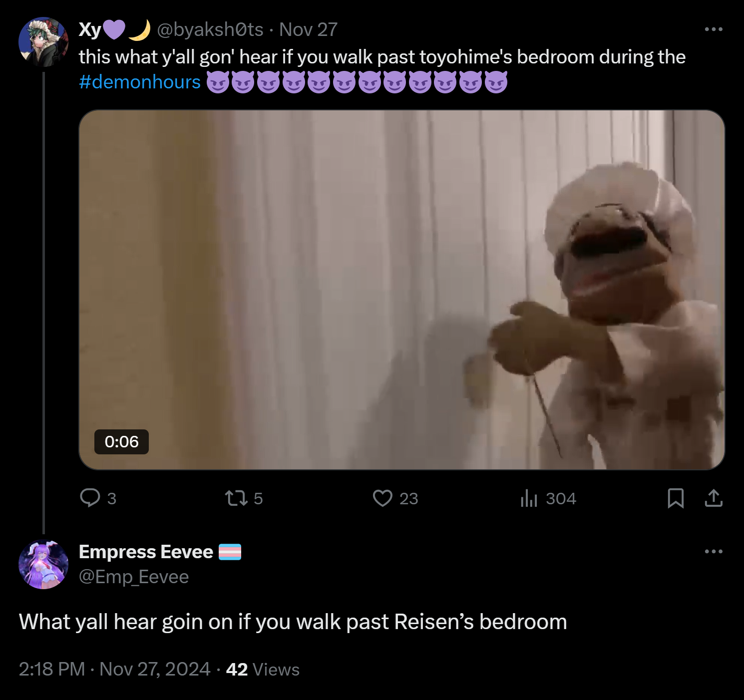This screenshot has height=700, width=744.
Task: Share Xy's tweet with the upload arrow icon
Action: [x=714, y=498]
